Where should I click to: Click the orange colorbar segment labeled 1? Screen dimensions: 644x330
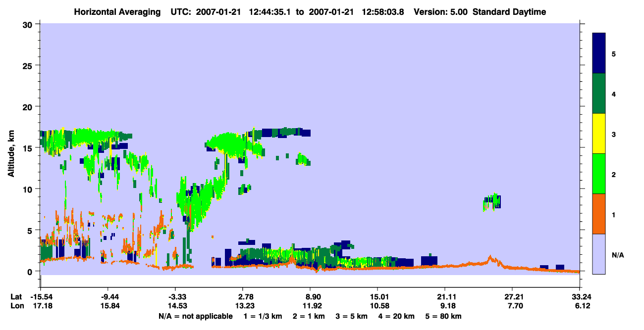(599, 214)
